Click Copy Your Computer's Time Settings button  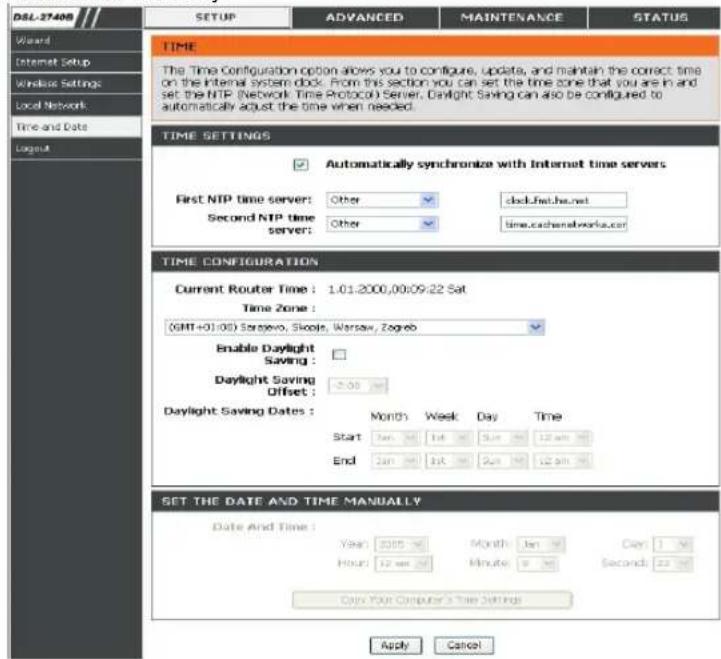point(432,600)
